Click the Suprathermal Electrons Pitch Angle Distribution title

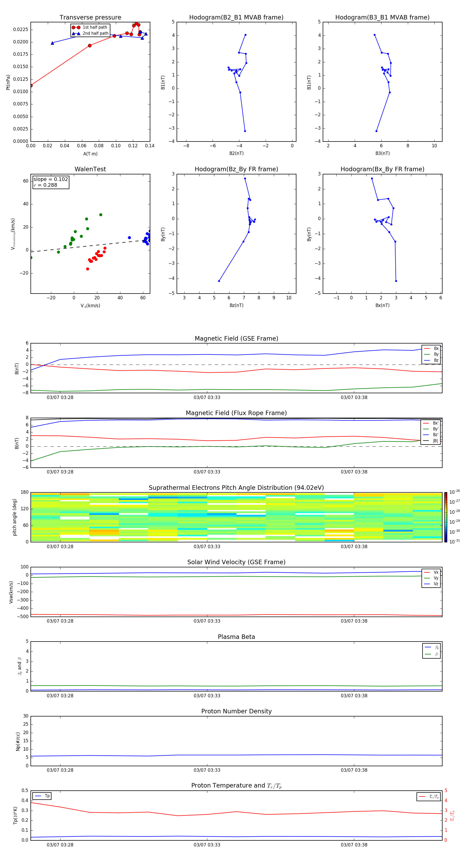coord(236,488)
